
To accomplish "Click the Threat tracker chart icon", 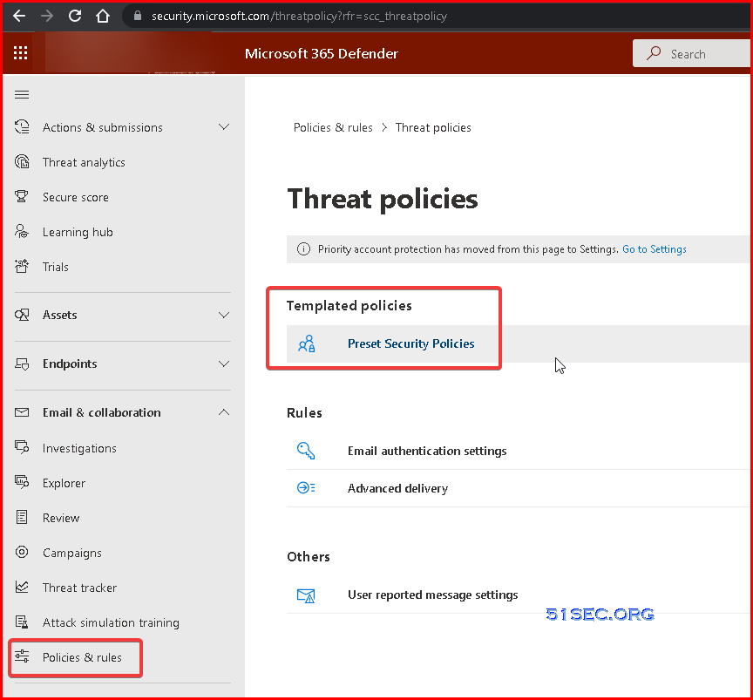I will click(22, 587).
